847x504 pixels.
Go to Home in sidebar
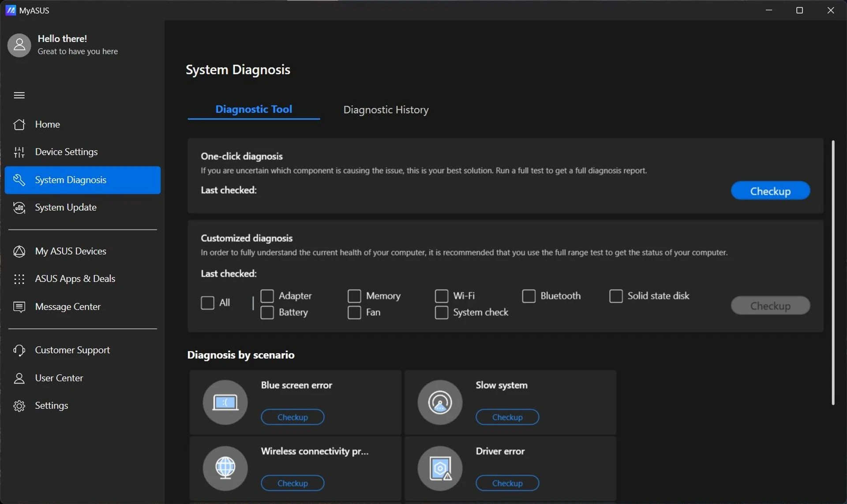point(82,124)
